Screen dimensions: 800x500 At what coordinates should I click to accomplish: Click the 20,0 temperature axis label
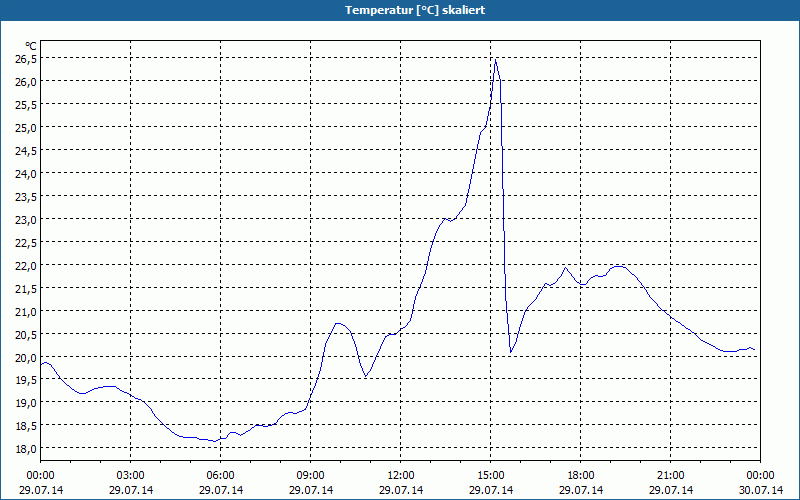point(26,357)
